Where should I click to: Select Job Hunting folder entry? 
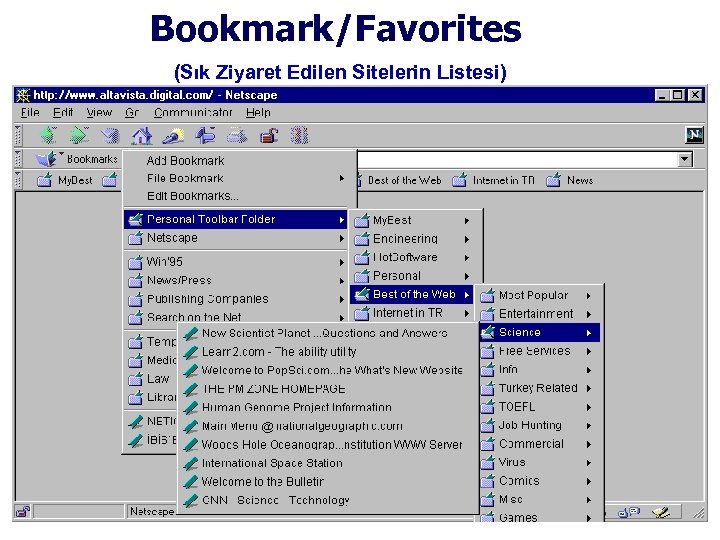pos(540,426)
